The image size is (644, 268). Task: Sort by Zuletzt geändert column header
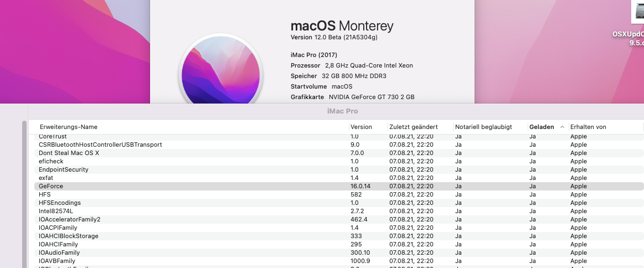[414, 127]
